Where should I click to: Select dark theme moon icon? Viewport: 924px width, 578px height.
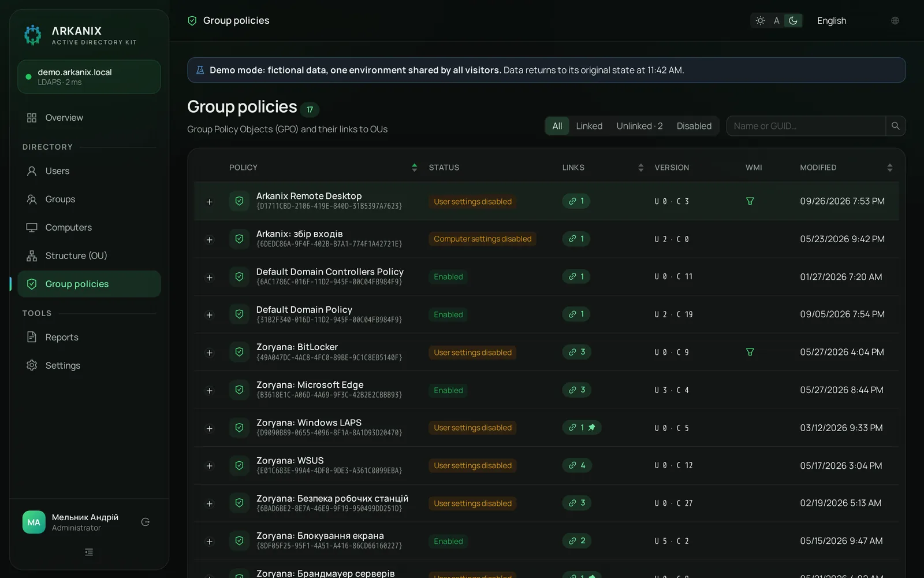point(793,21)
